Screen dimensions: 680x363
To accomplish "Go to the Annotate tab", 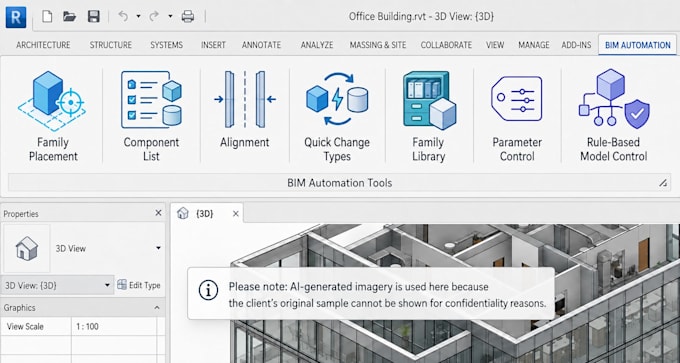I will pyautogui.click(x=262, y=45).
